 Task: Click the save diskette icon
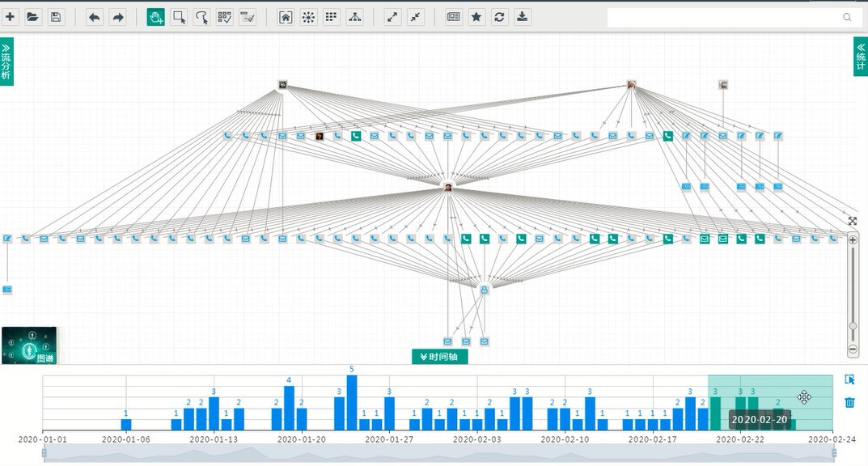click(x=56, y=17)
